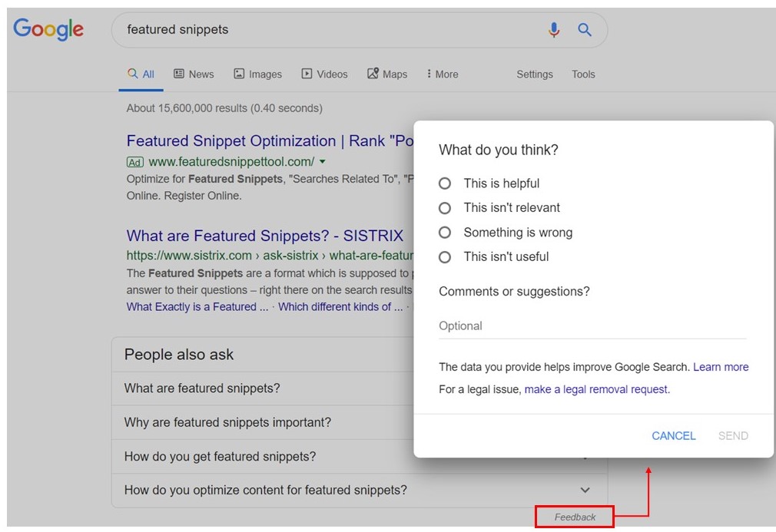Click the Google logo

48,30
